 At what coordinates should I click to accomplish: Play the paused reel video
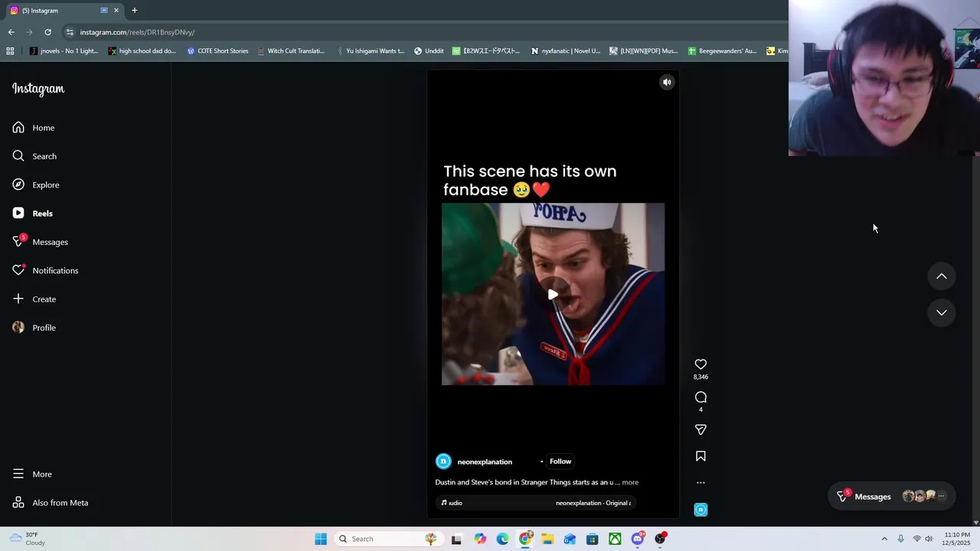[553, 294]
